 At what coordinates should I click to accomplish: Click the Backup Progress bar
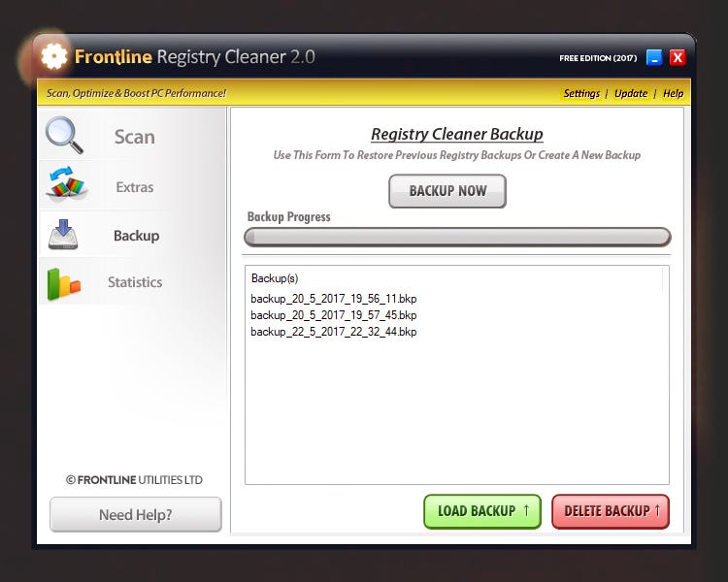tap(457, 237)
